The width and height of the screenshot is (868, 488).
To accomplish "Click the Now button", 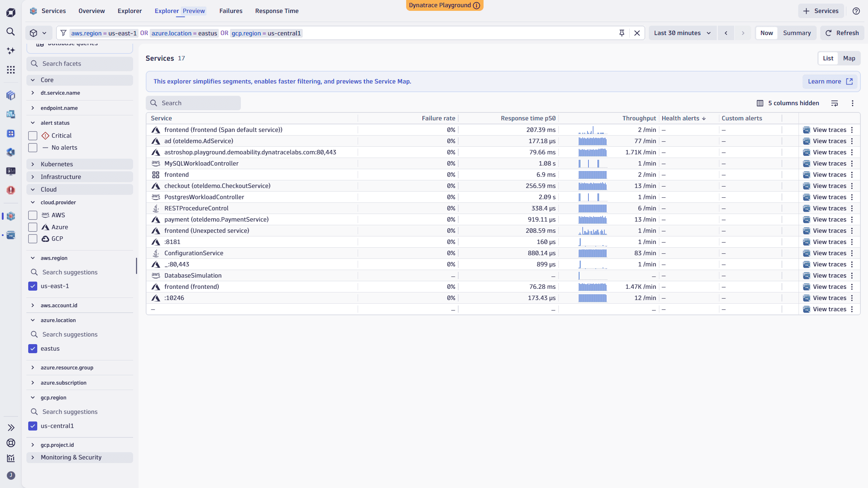I will click(x=766, y=33).
